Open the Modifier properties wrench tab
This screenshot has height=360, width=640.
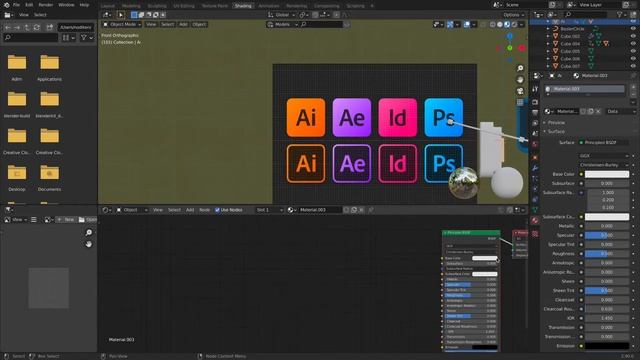[535, 168]
